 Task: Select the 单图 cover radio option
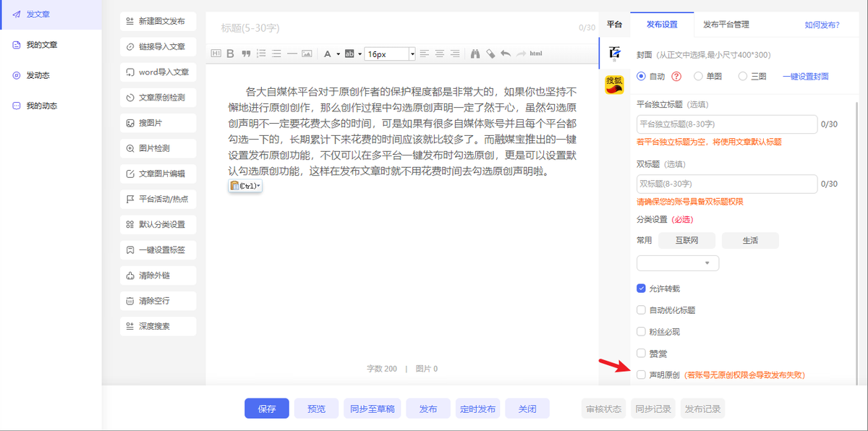[x=698, y=76]
